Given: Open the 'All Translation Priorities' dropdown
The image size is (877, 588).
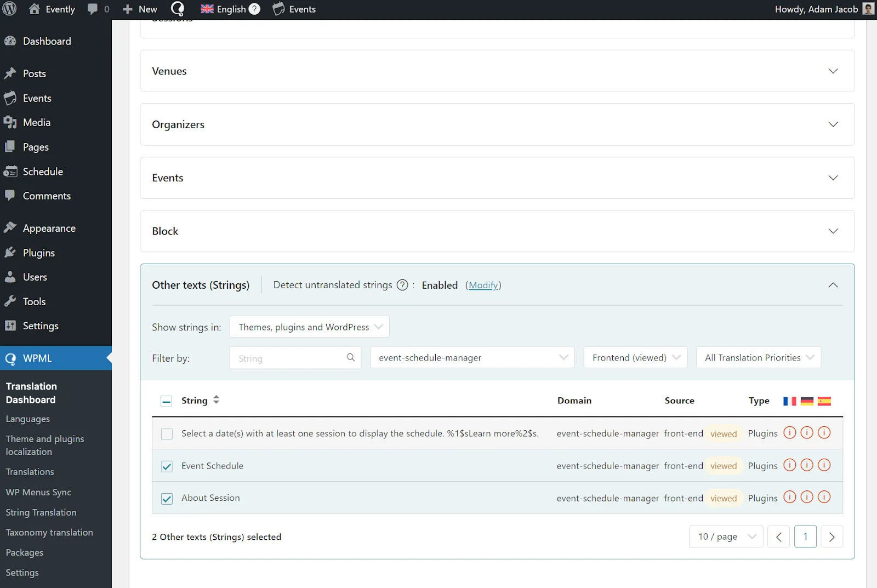Looking at the screenshot, I should 758,357.
